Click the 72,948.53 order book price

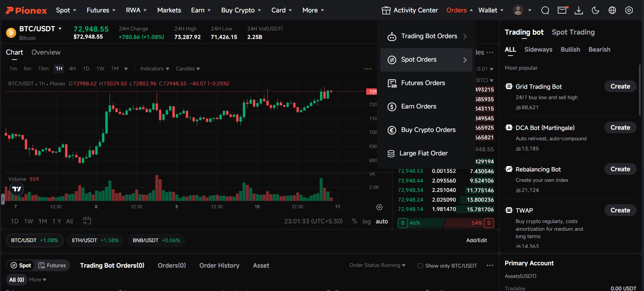click(411, 171)
